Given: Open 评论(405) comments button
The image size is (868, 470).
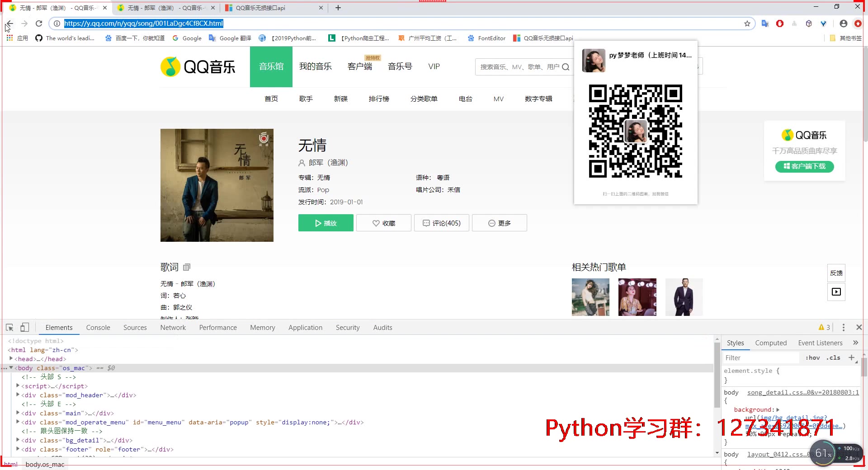Looking at the screenshot, I should (x=442, y=223).
